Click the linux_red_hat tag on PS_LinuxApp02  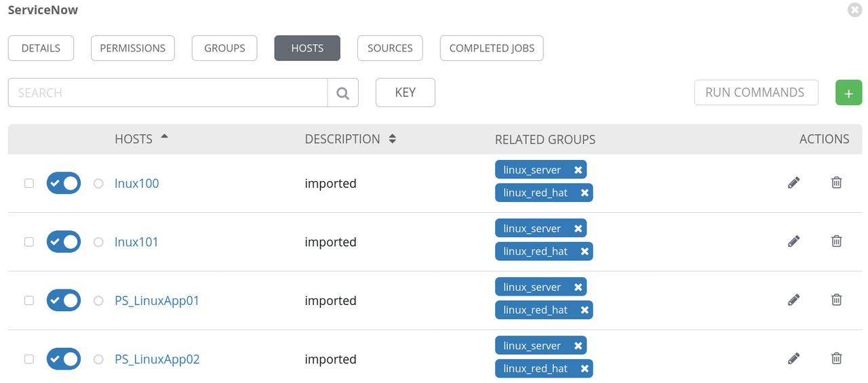536,369
